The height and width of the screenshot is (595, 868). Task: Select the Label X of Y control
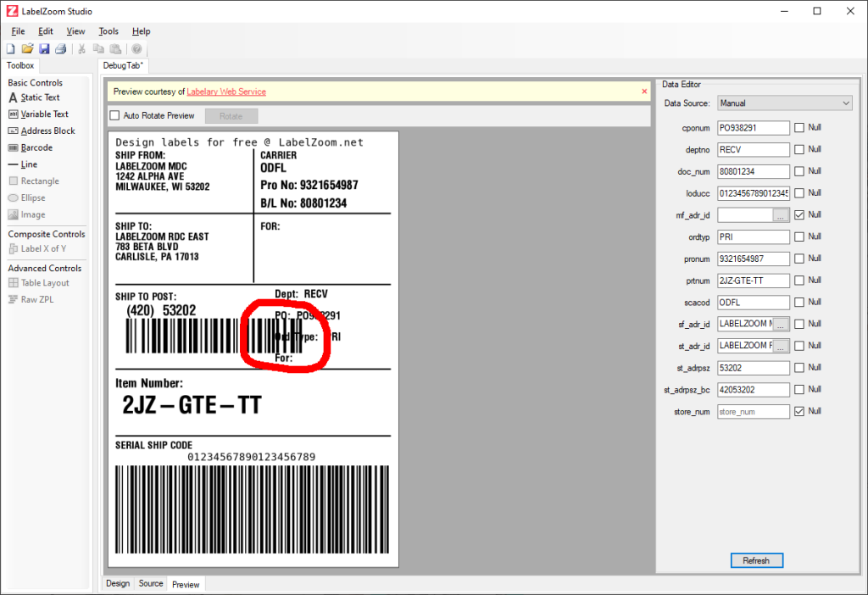37,248
